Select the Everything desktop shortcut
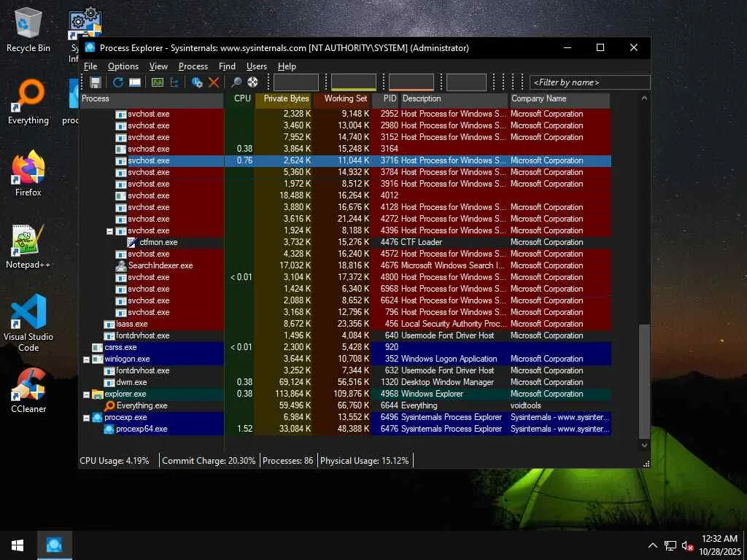Image resolution: width=747 pixels, height=560 pixels. pyautogui.click(x=28, y=102)
